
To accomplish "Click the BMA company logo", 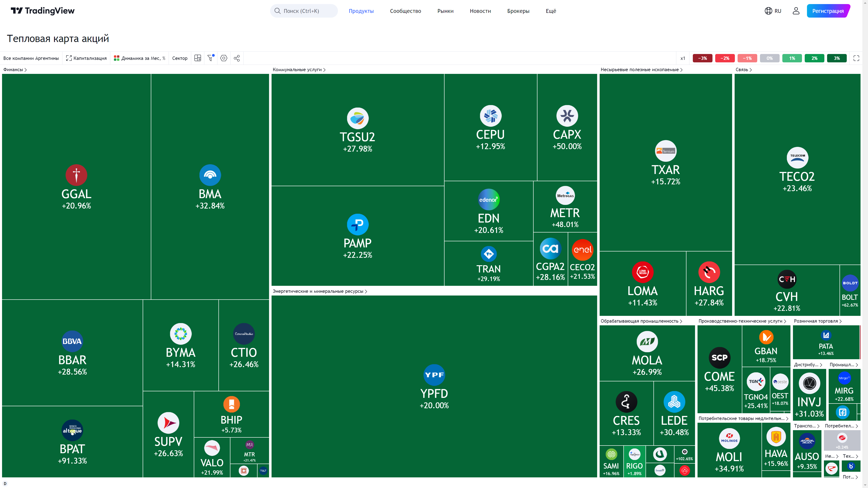I will click(210, 175).
